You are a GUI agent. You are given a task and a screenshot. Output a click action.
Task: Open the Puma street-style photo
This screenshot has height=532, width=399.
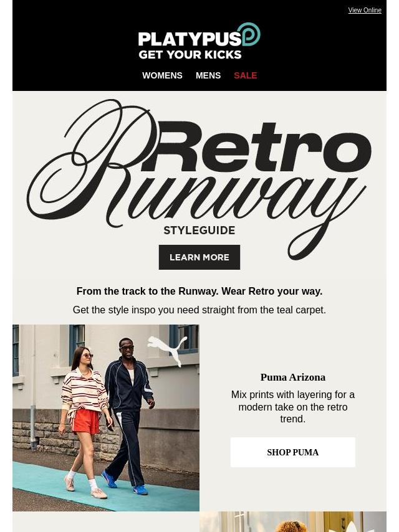(106, 418)
